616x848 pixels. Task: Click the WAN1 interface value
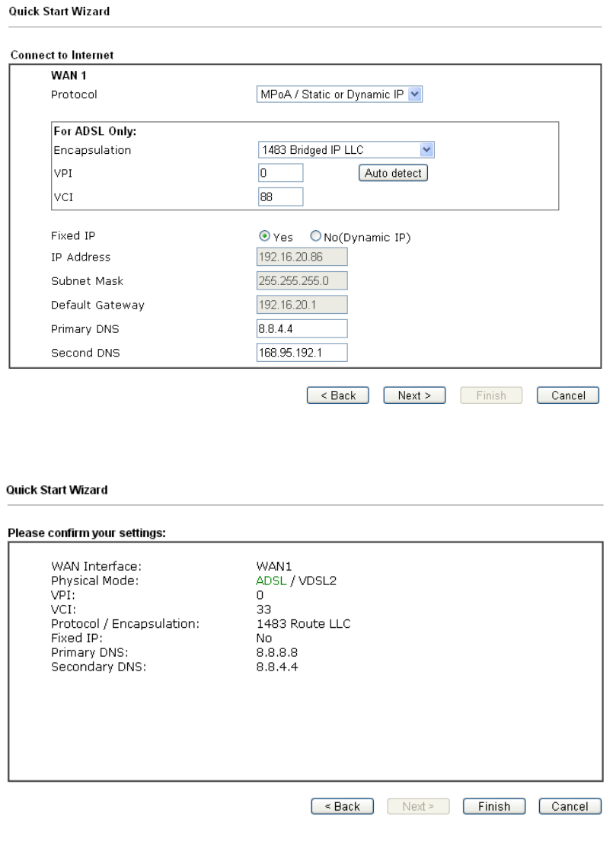click(274, 566)
